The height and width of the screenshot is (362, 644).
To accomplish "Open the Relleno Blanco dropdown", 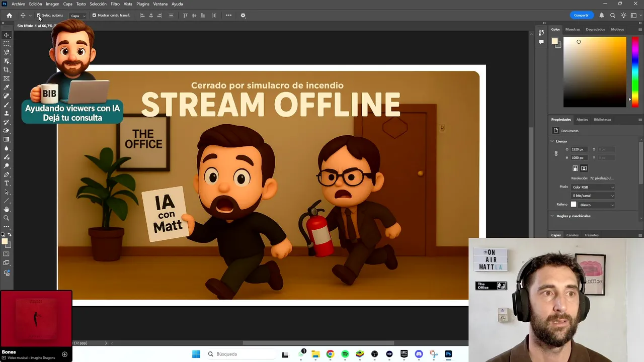I will coord(597,205).
